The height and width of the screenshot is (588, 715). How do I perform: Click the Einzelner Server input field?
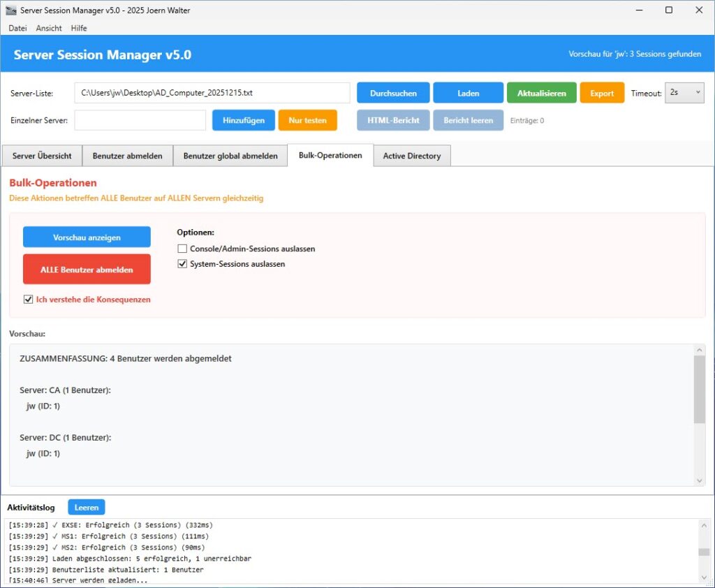click(140, 120)
